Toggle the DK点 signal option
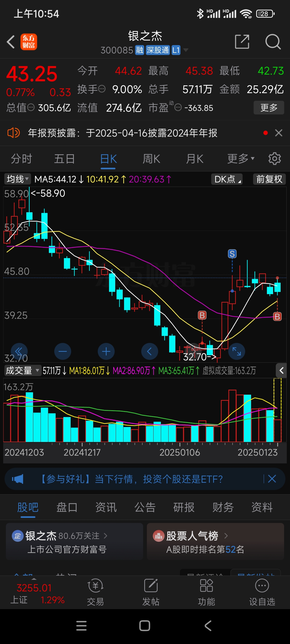Screen dimensions: 290x644 point(227,179)
